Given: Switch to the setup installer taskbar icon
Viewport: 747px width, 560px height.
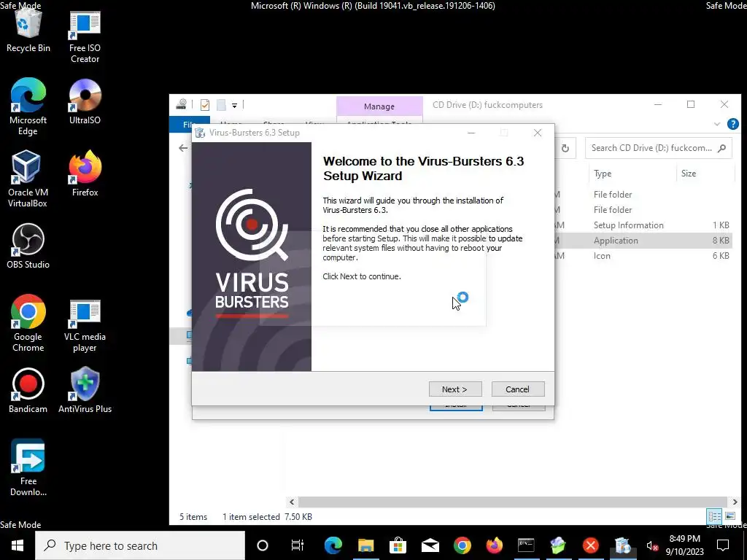Looking at the screenshot, I should [623, 545].
